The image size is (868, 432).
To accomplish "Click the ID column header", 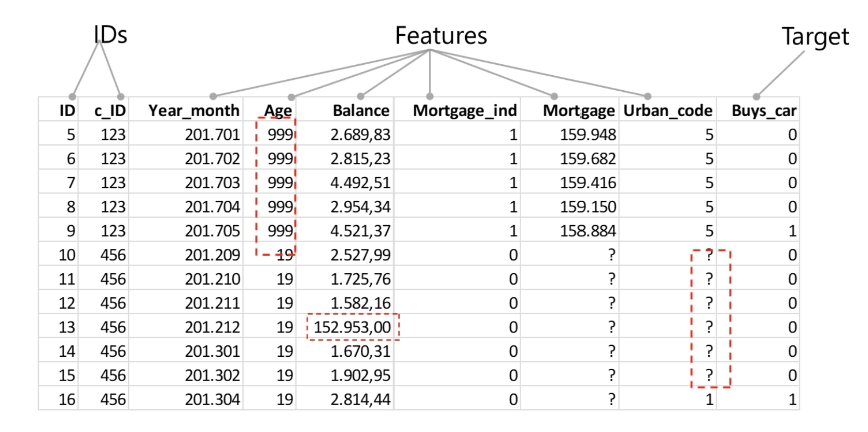I will point(67,110).
